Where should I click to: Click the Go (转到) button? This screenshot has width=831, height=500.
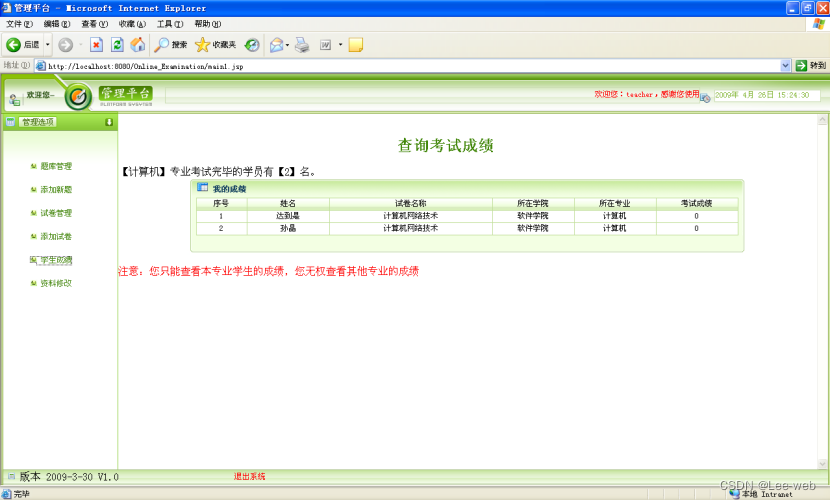pos(811,66)
